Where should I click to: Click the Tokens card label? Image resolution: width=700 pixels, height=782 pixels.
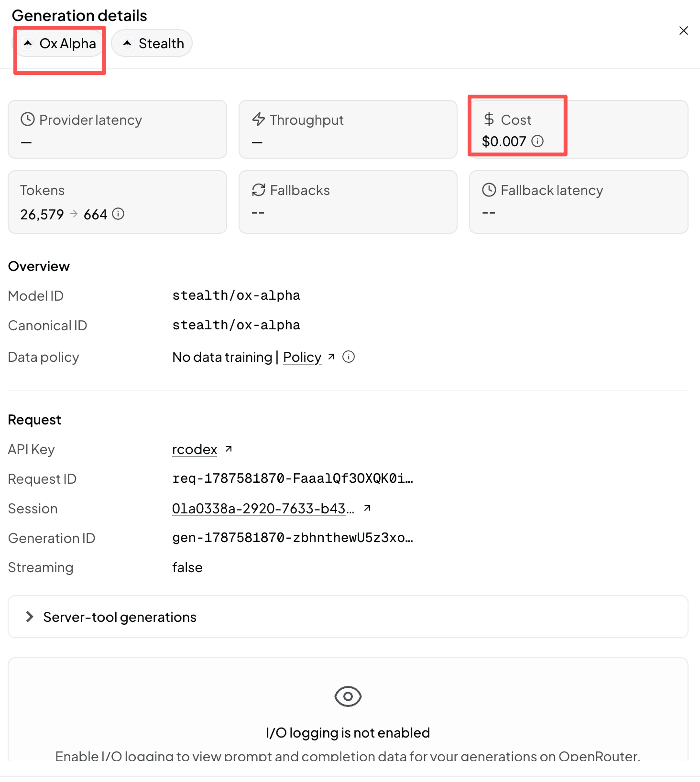[42, 190]
